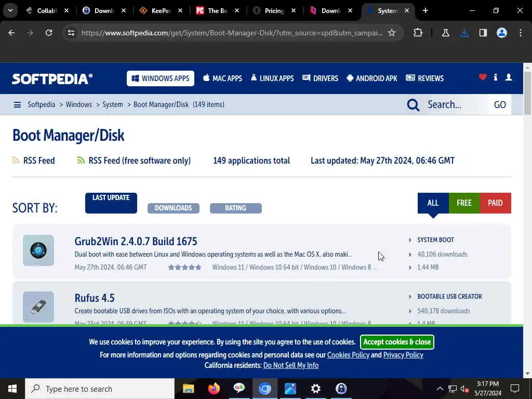Image resolution: width=532 pixels, height=399 pixels.
Task: Sort by LAST UPDATE
Action: coord(111,203)
